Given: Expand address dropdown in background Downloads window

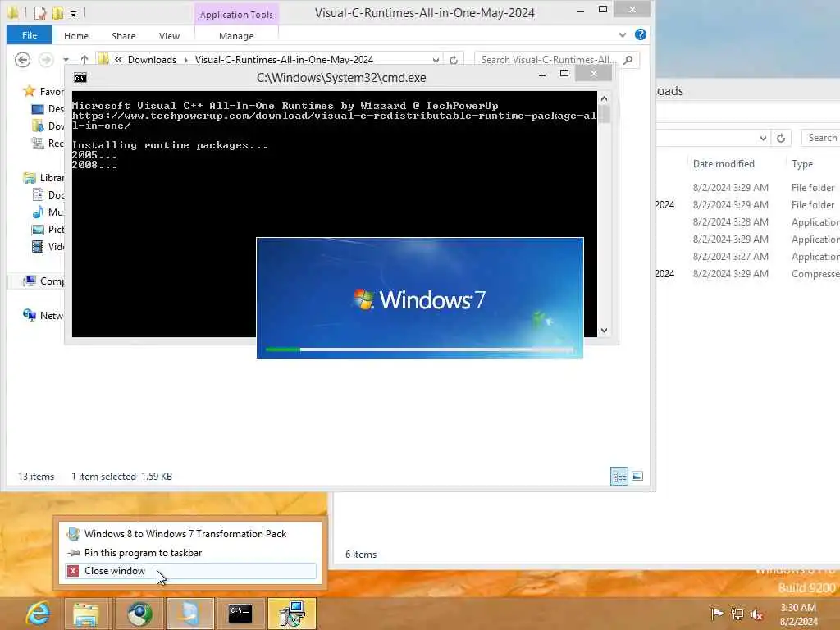Looking at the screenshot, I should tap(763, 138).
